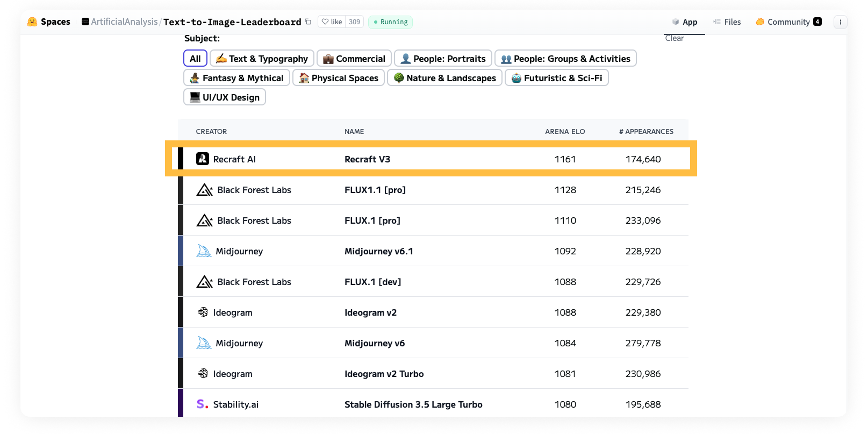Filter by Futuristic & Sci-Fi subject
This screenshot has height=434, width=868.
pos(556,78)
